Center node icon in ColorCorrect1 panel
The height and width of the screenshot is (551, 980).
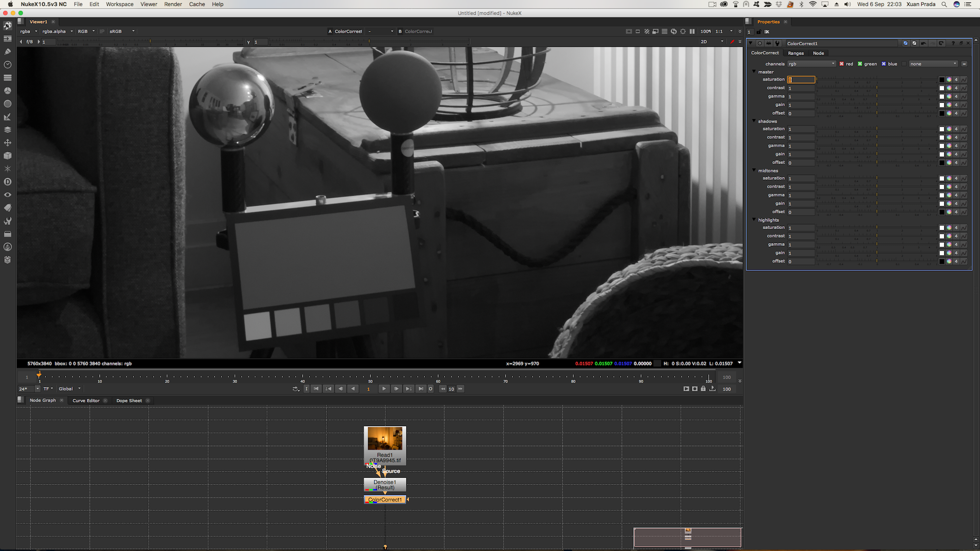pos(759,43)
